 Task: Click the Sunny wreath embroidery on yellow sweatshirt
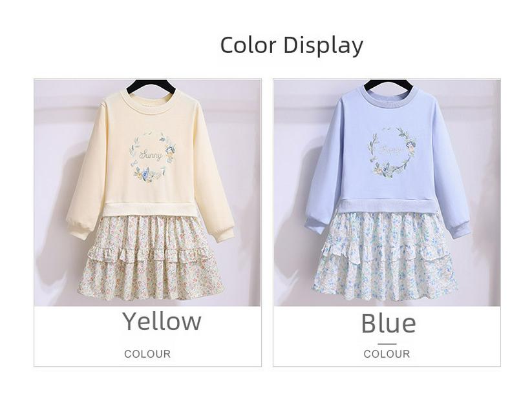[x=153, y=157]
